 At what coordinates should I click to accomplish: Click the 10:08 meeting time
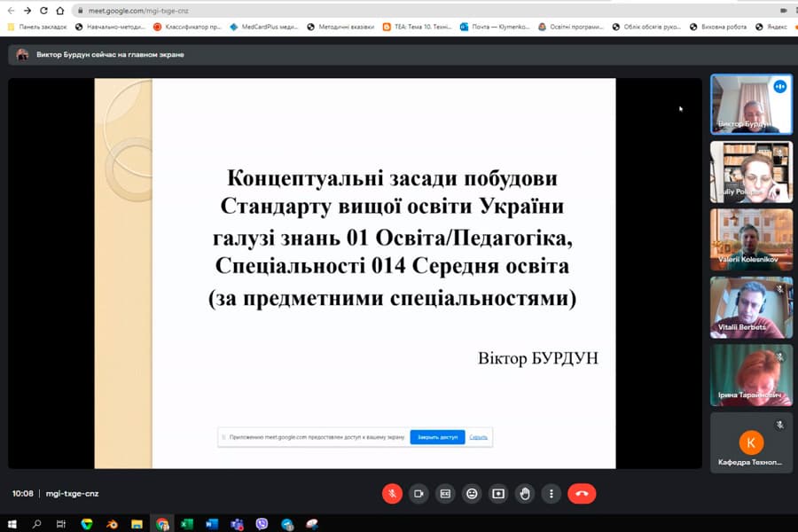point(22,493)
